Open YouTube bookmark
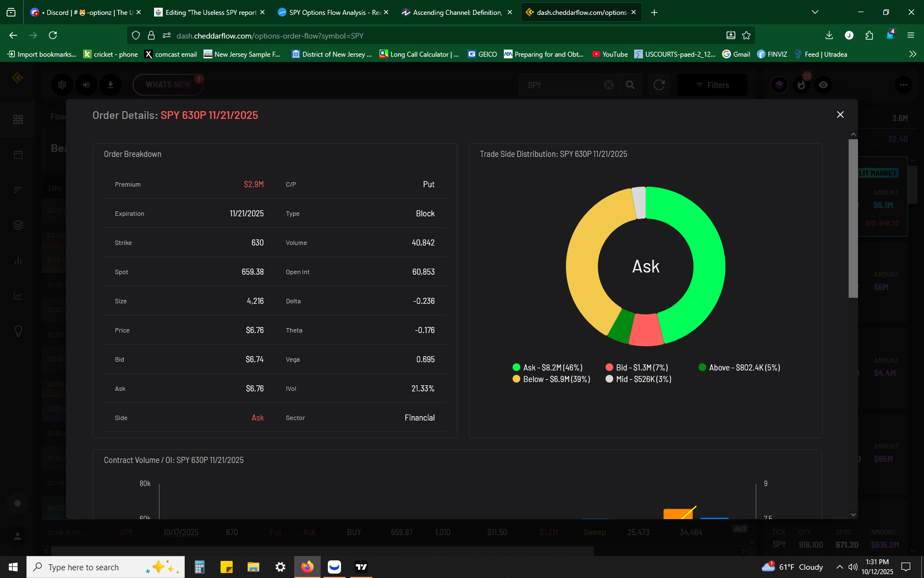The height and width of the screenshot is (578, 924). (609, 54)
